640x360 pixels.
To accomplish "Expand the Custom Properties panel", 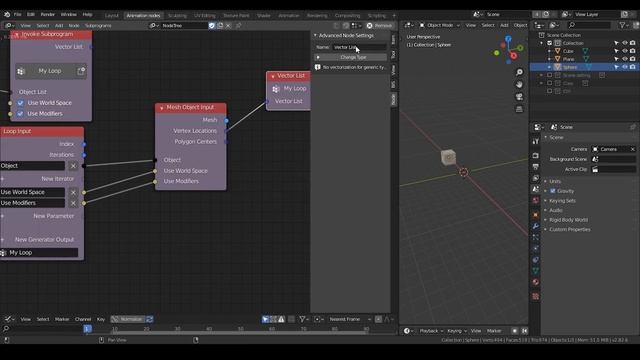I will point(569,229).
